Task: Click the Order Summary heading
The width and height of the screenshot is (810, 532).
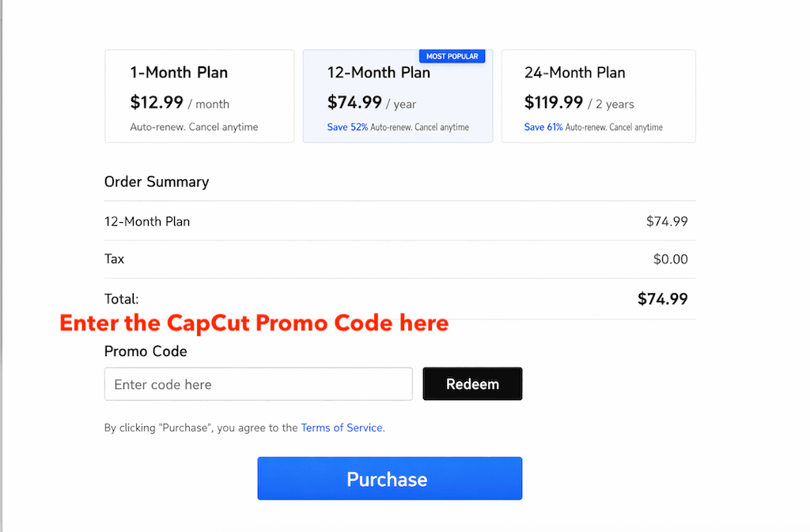Action: click(x=156, y=181)
